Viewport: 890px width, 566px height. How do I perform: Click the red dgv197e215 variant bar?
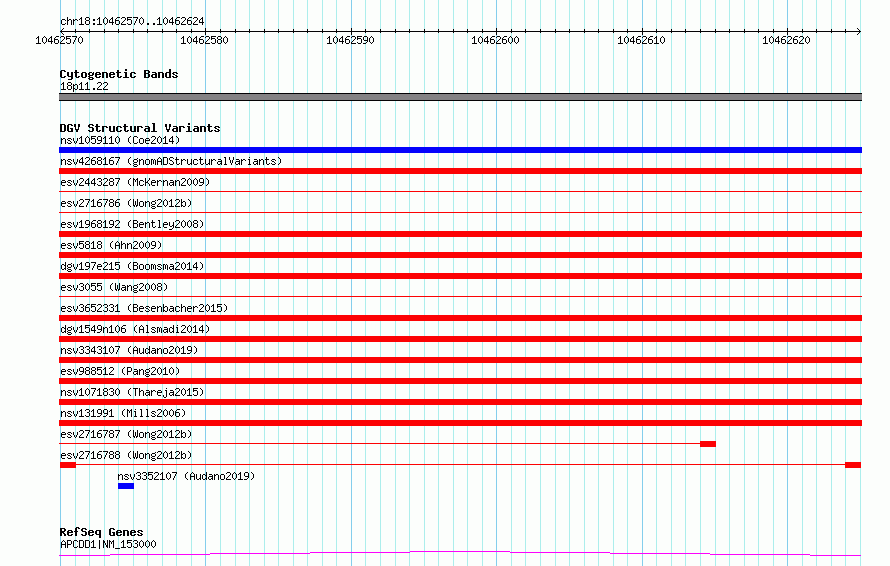click(x=460, y=276)
